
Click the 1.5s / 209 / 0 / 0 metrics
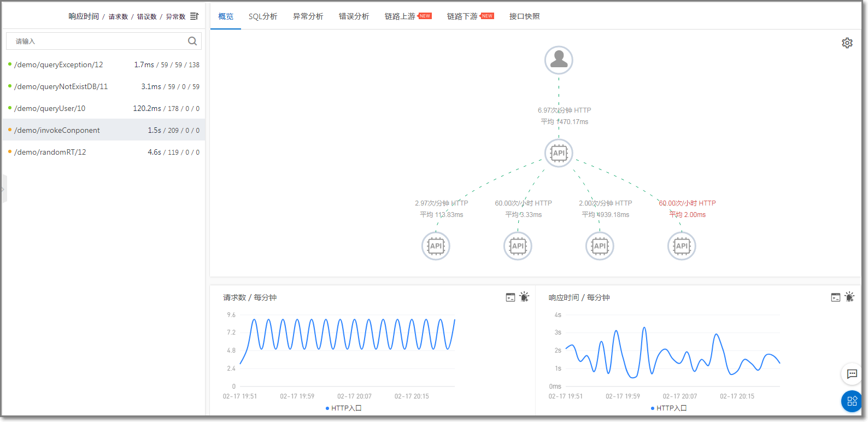[x=173, y=130]
